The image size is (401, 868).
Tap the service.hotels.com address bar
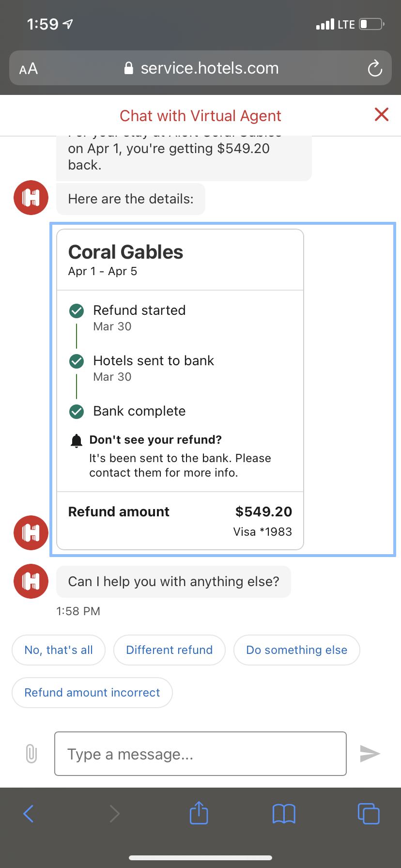(200, 68)
